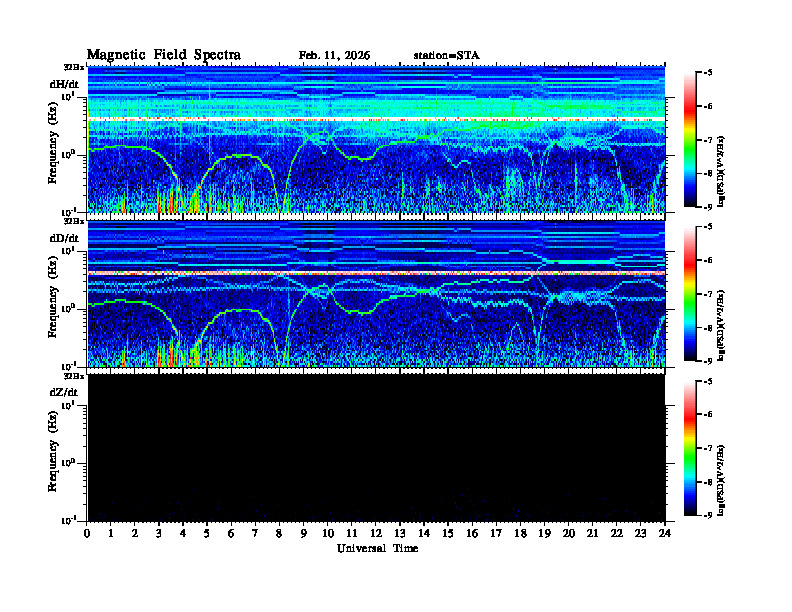The image size is (792, 612).
Task: Click the -7 tick on dD/dt colorbar
Action: coord(708,294)
